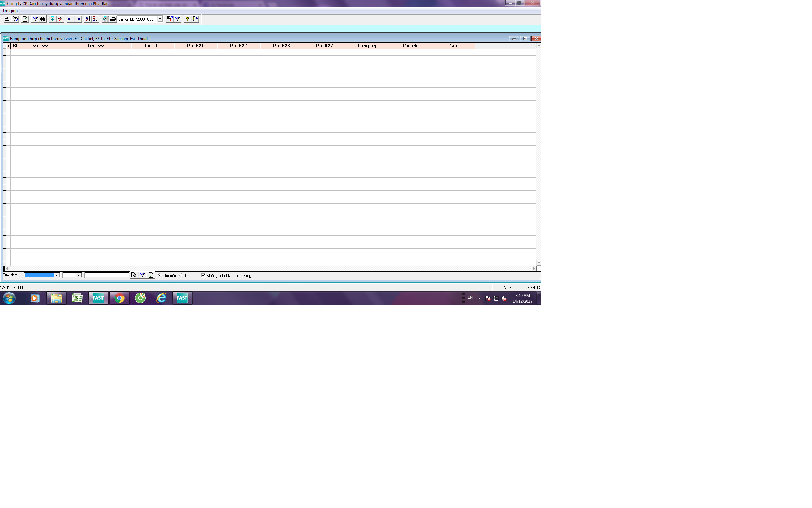This screenshot has height=508, width=812.
Task: Click the printer icon in toolbar
Action: pyautogui.click(x=113, y=19)
